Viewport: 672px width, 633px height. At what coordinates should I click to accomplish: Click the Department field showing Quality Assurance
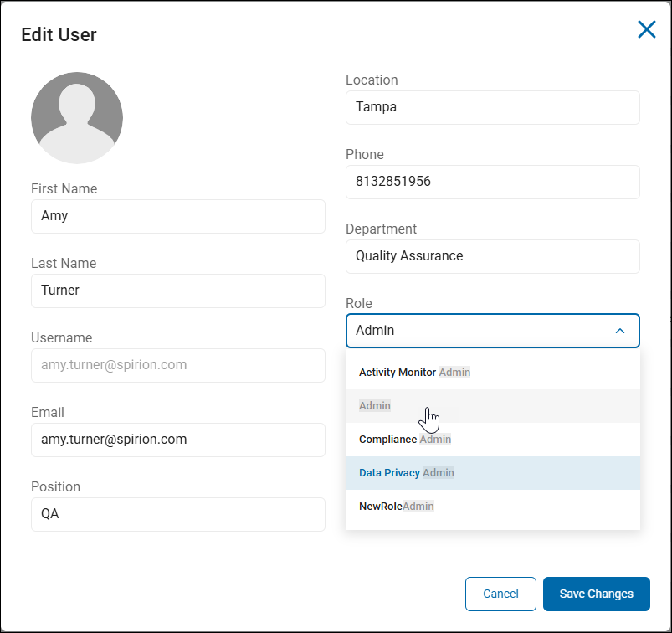point(492,256)
